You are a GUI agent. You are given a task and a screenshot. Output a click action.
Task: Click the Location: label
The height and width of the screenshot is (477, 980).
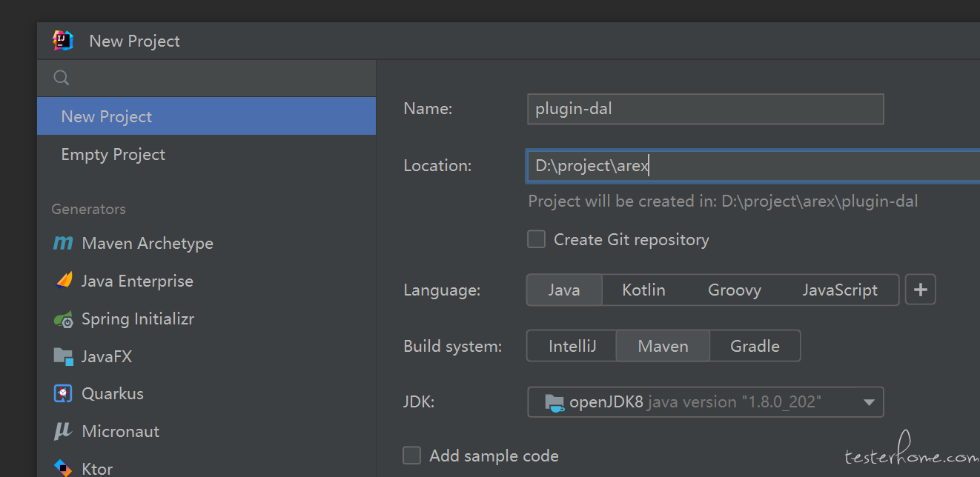coord(437,166)
